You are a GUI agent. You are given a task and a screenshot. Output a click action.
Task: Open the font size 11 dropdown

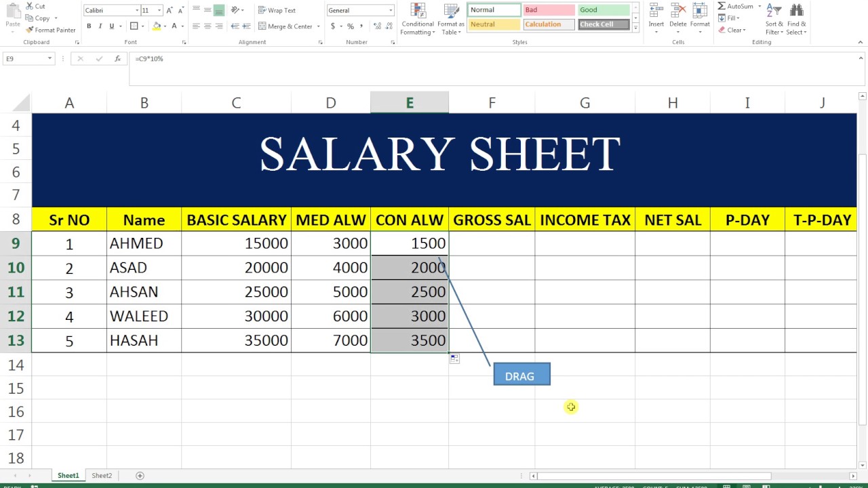[159, 10]
